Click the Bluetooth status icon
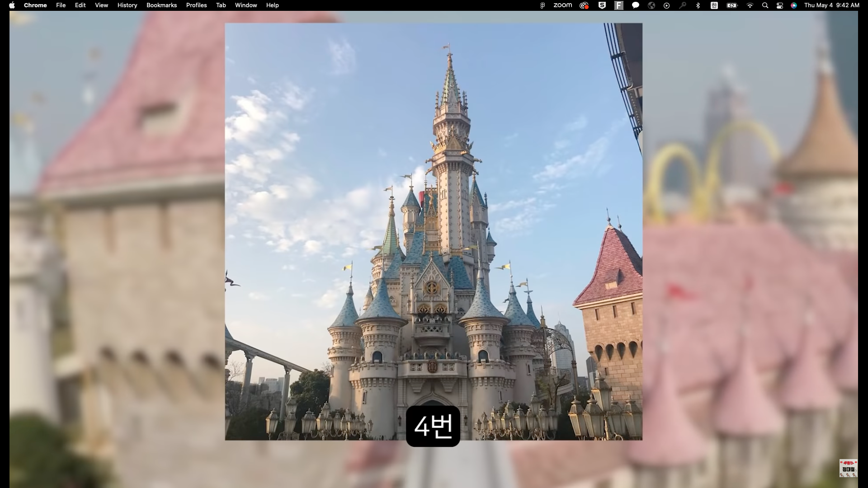Image resolution: width=868 pixels, height=488 pixels. [698, 5]
